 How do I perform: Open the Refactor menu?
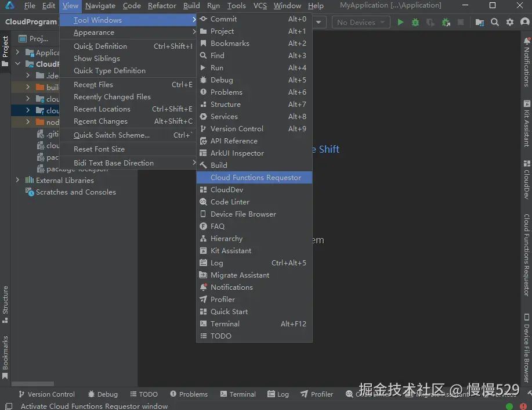[162, 6]
